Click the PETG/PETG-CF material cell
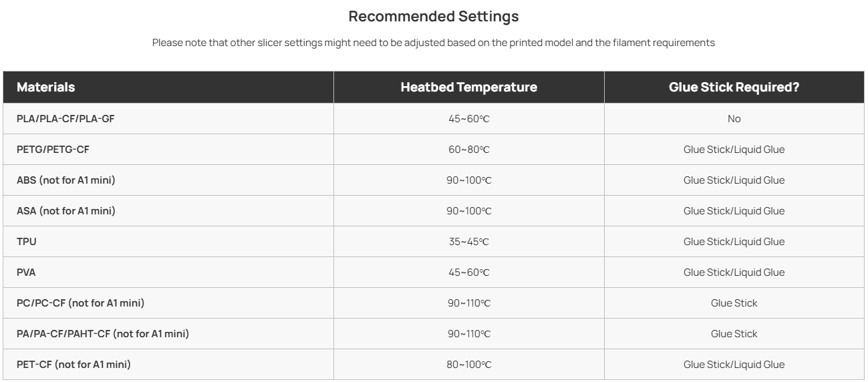The image size is (868, 382). 53,150
